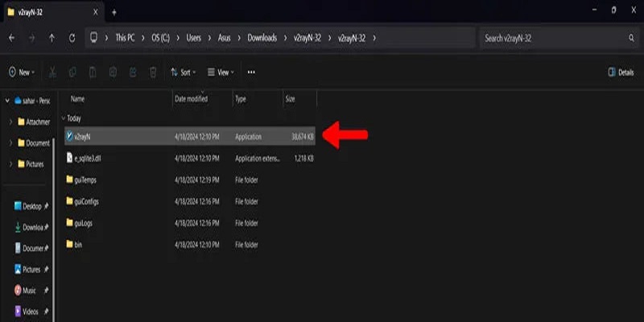Image resolution: width=644 pixels, height=322 pixels.
Task: Open the View dropdown menu
Action: coord(221,72)
